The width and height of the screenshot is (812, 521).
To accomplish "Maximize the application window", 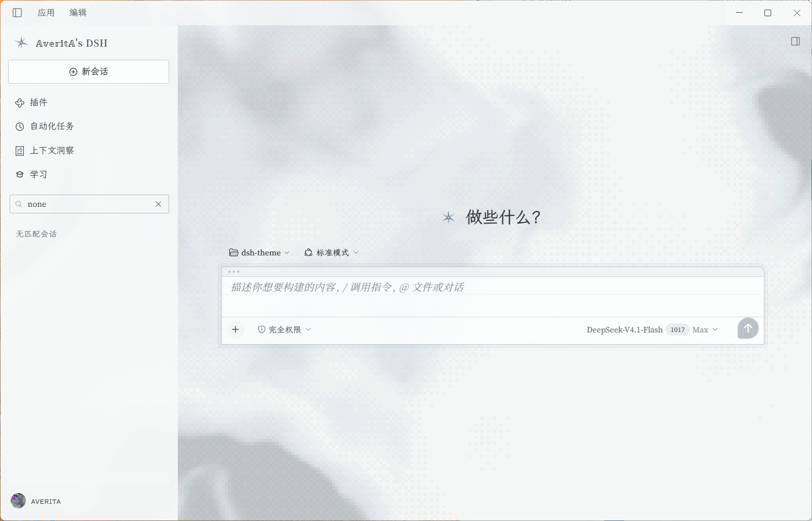I will coord(768,13).
